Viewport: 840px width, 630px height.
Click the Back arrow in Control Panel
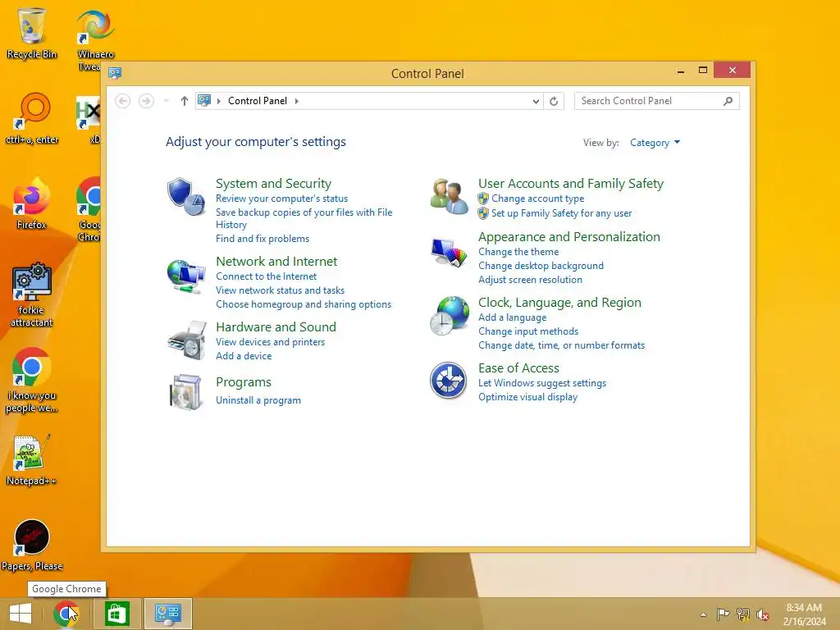click(x=123, y=101)
